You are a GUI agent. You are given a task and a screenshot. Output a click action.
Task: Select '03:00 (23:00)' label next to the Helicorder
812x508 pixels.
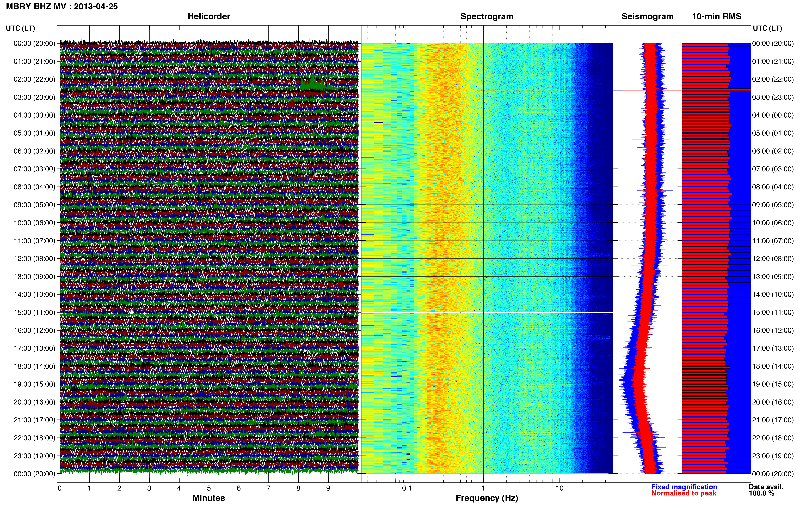click(34, 97)
